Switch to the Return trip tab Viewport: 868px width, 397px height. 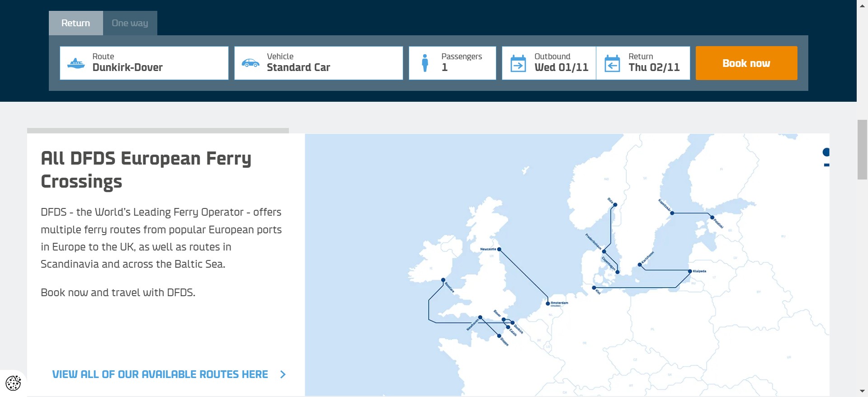[75, 23]
